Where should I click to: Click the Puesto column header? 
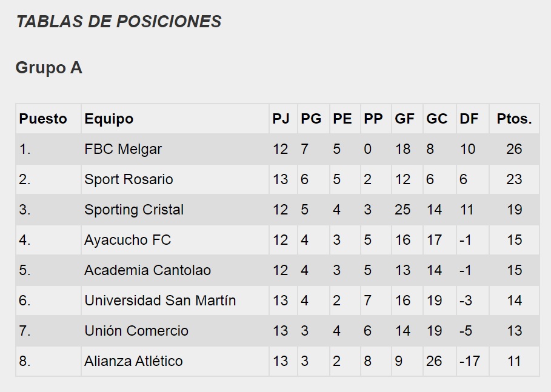point(43,119)
